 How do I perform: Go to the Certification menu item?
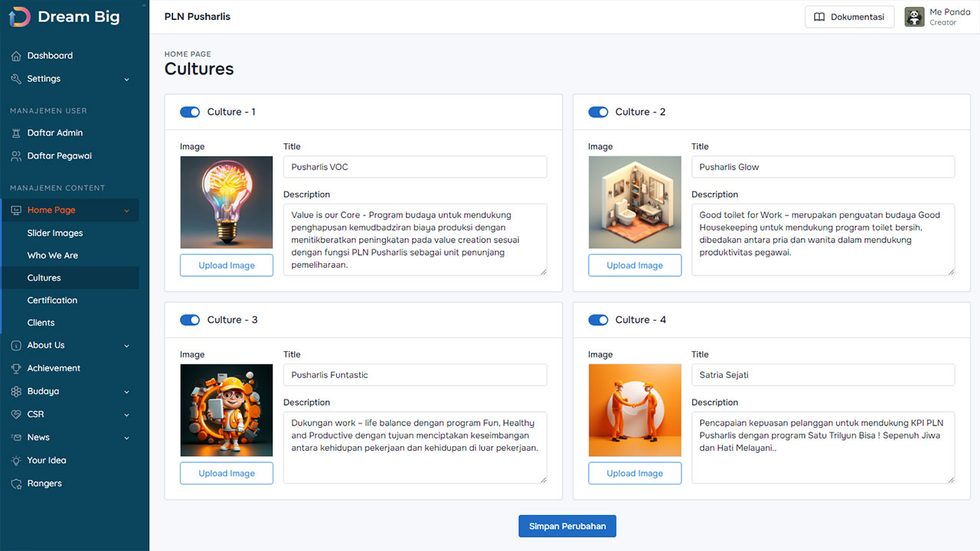point(52,301)
